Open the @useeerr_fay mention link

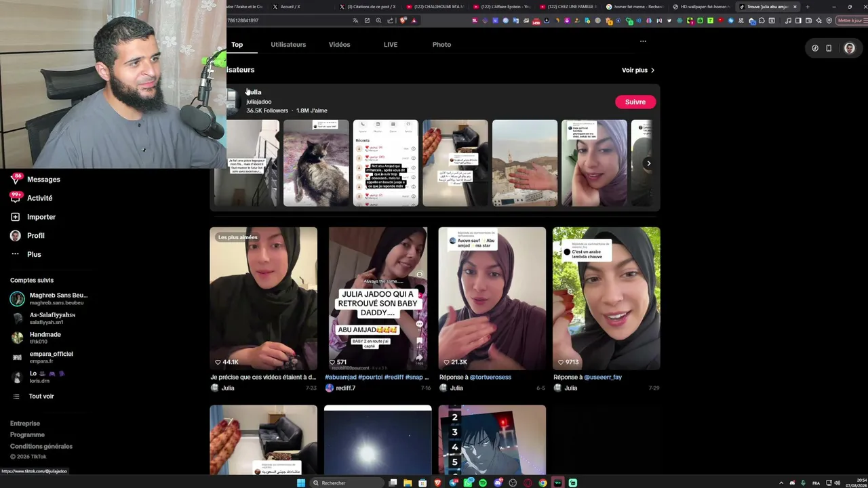pyautogui.click(x=603, y=378)
